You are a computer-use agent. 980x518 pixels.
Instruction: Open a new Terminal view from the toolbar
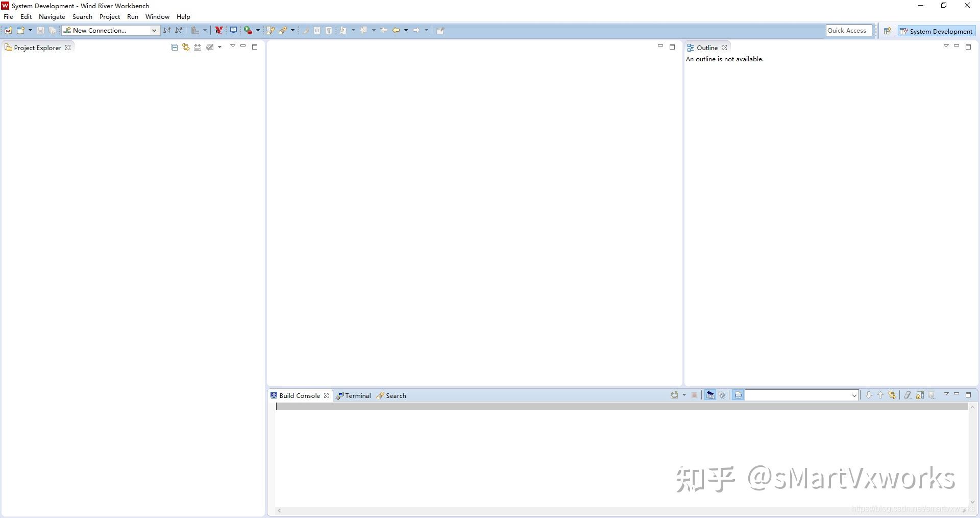tap(234, 30)
